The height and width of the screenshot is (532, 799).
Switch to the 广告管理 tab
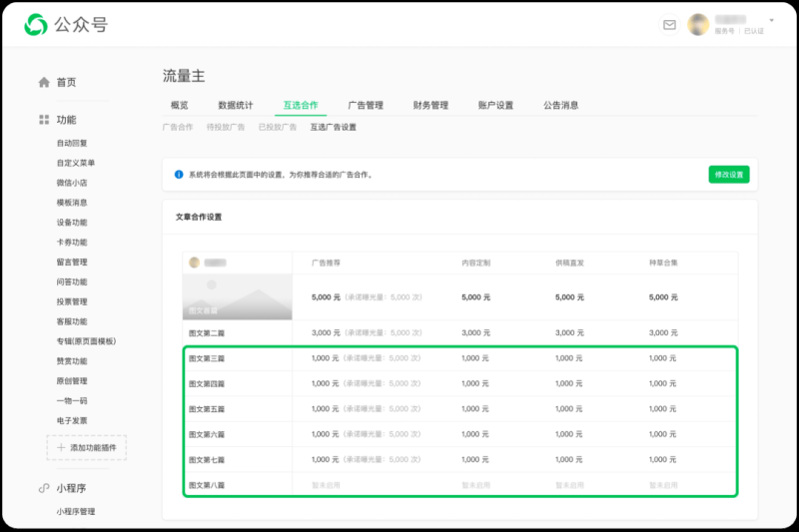pos(366,106)
